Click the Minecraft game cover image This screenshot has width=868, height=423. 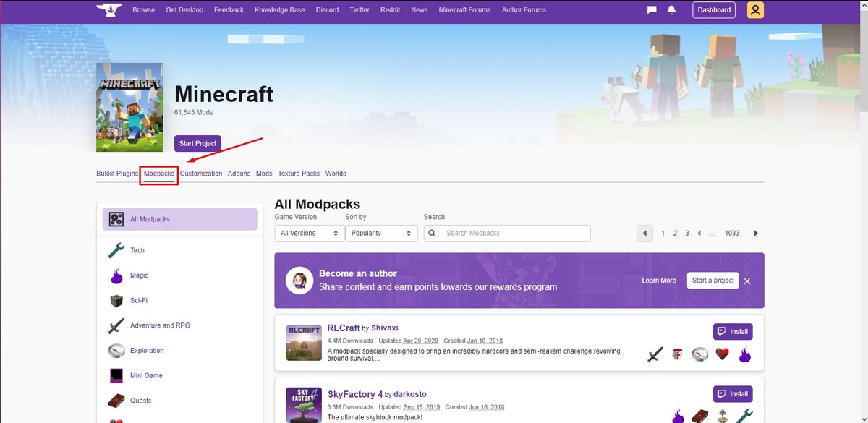tap(129, 107)
